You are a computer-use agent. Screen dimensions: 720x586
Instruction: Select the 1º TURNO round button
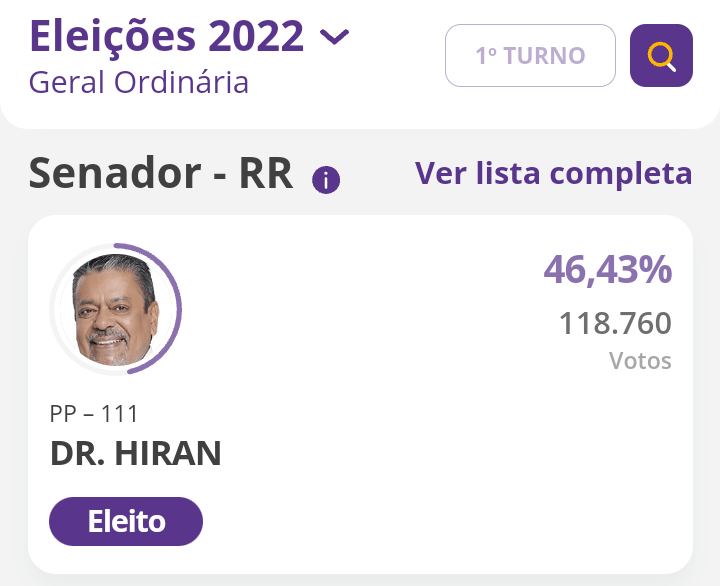coord(530,55)
